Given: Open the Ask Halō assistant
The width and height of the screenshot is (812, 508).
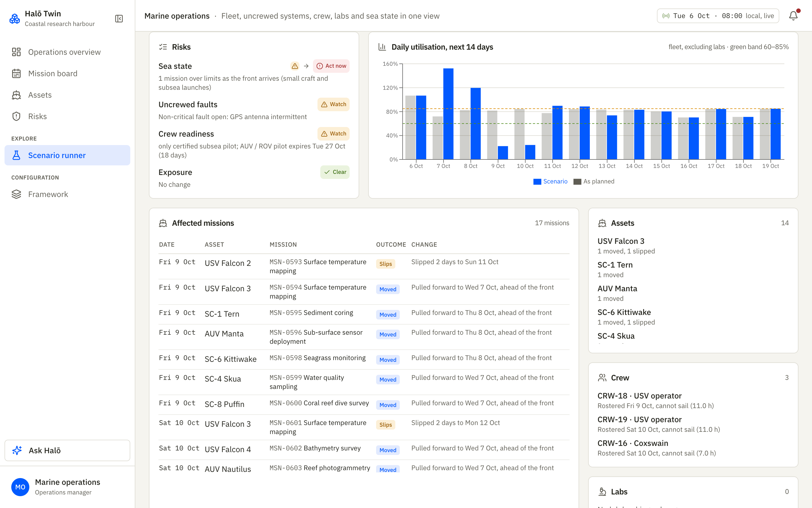Looking at the screenshot, I should tap(67, 450).
